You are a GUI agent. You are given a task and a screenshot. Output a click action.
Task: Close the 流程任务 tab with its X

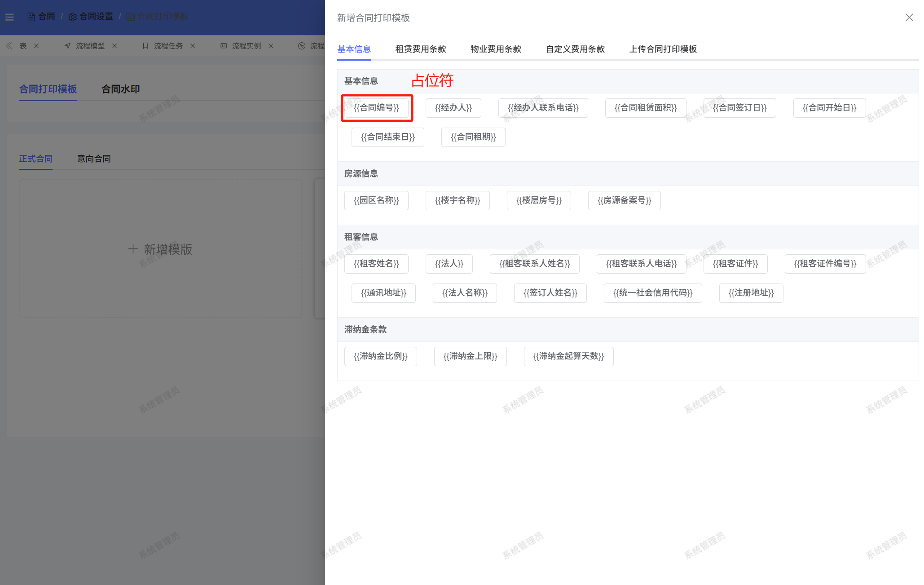tap(193, 46)
